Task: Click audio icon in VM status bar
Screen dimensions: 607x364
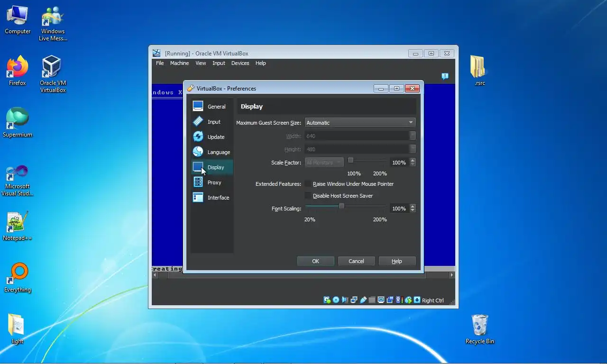Action: (345, 300)
